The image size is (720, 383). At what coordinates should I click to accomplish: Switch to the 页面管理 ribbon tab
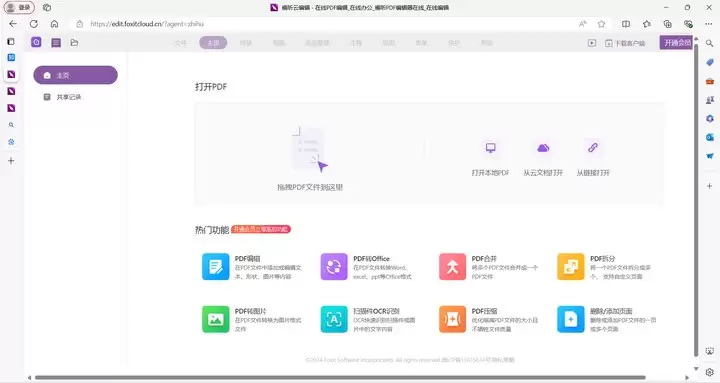click(317, 43)
